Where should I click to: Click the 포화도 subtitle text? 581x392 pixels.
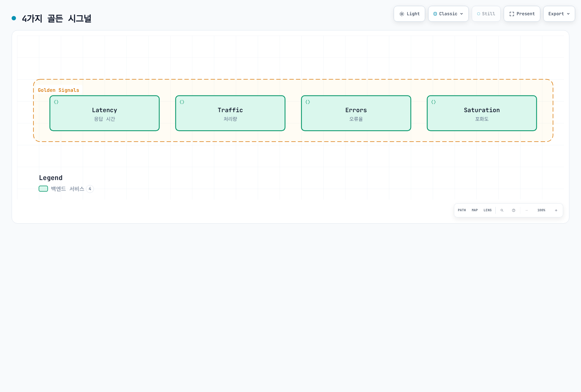[x=482, y=119]
